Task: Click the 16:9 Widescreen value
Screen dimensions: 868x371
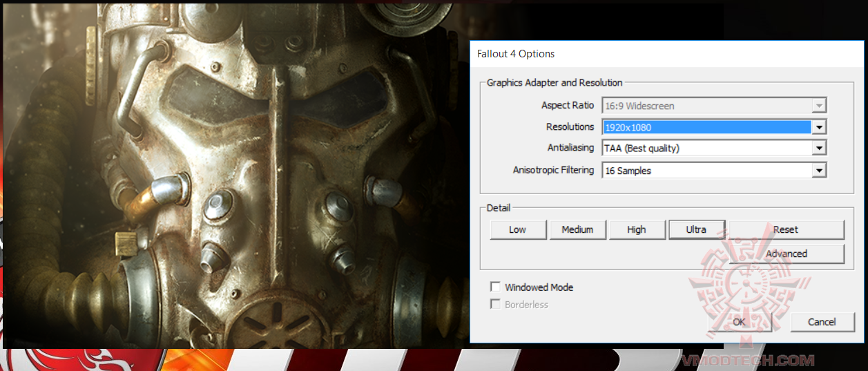Action: (x=639, y=106)
